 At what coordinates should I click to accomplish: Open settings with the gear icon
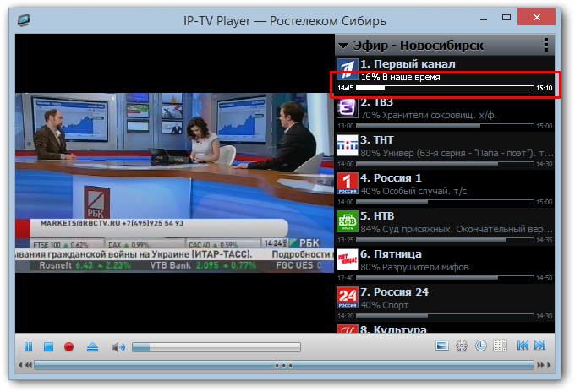click(462, 346)
